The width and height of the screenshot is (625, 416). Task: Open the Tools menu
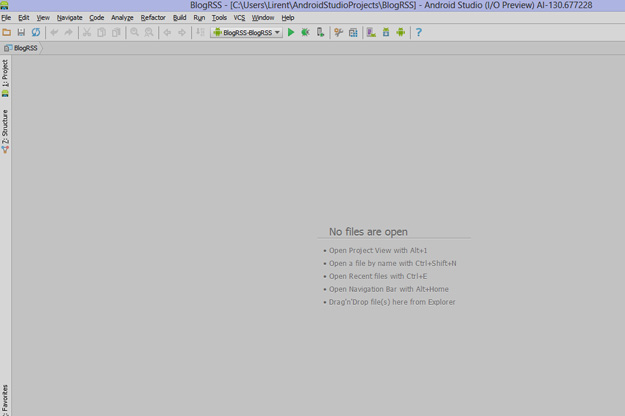pos(219,18)
